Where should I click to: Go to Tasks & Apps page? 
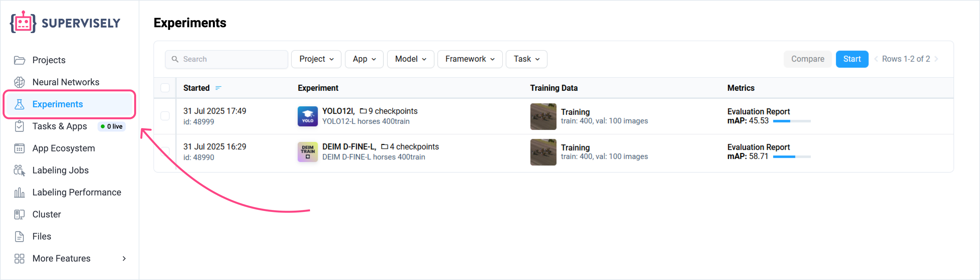[59, 126]
